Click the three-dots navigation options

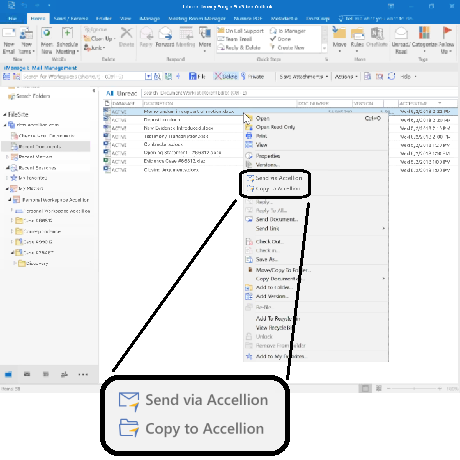tap(83, 374)
